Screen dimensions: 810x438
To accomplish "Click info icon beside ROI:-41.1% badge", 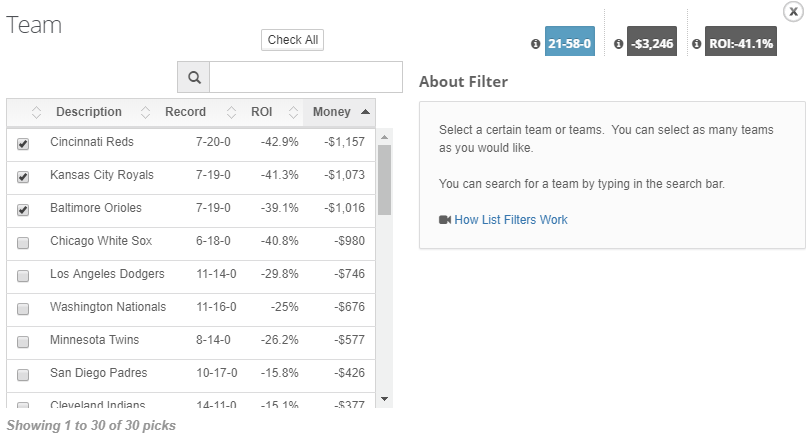I will tap(696, 44).
